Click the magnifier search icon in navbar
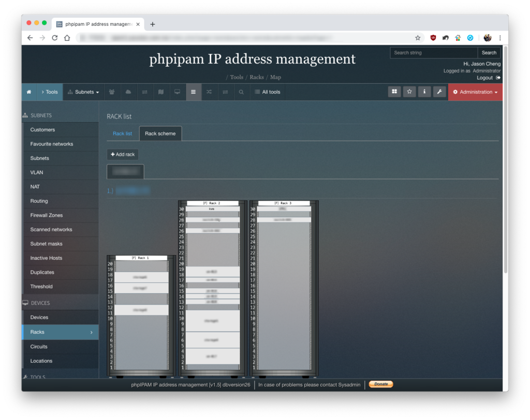The image size is (530, 420). (241, 92)
